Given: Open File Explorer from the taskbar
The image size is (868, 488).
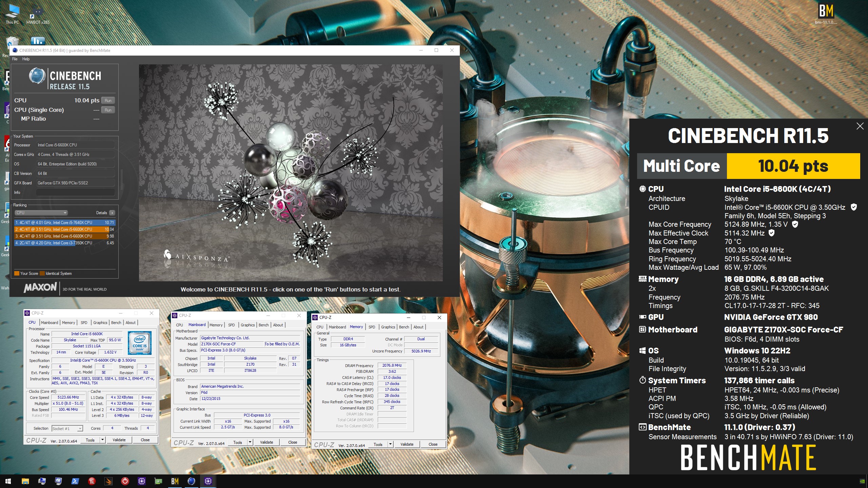Looking at the screenshot, I should [x=25, y=481].
